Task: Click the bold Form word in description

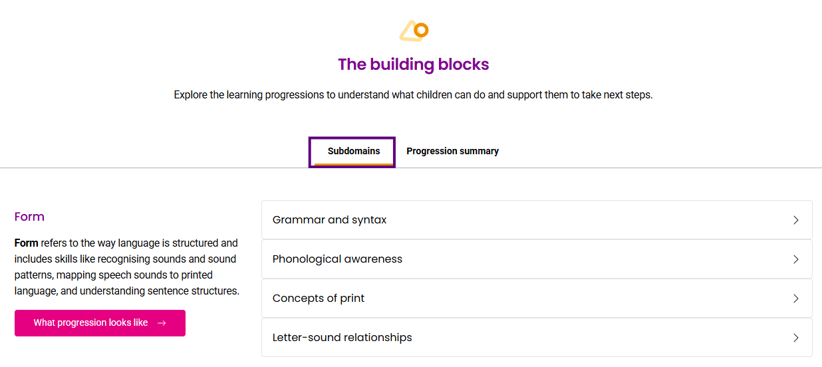Action: tap(26, 243)
